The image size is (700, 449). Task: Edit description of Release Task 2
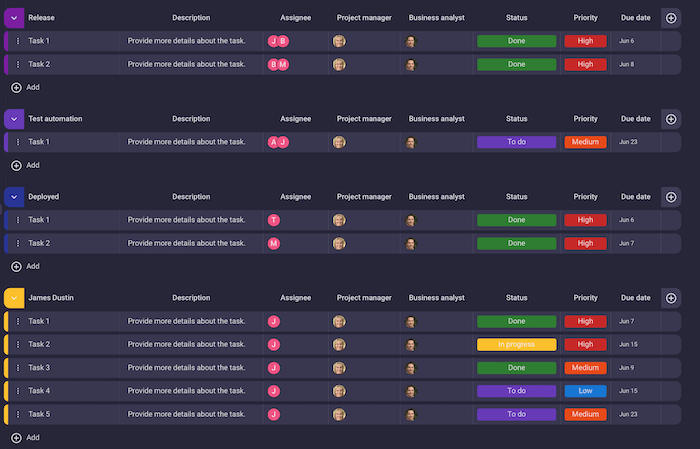pos(187,64)
